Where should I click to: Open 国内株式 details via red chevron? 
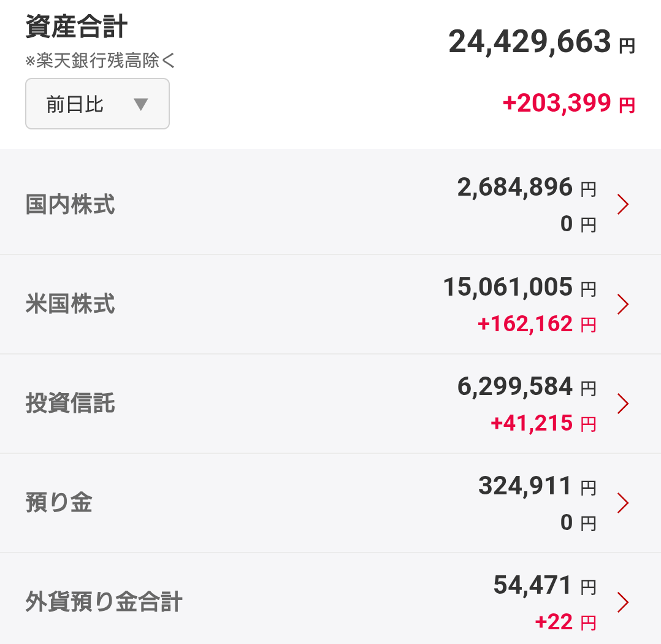click(x=623, y=204)
